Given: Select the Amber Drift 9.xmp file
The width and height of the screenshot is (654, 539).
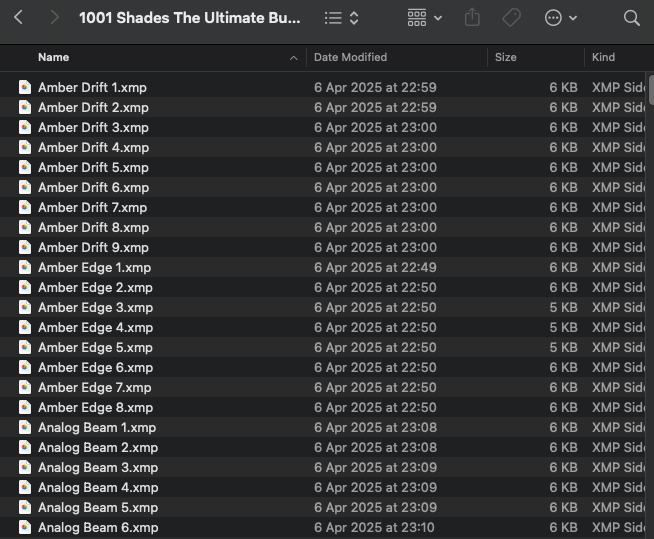Looking at the screenshot, I should click(93, 247).
